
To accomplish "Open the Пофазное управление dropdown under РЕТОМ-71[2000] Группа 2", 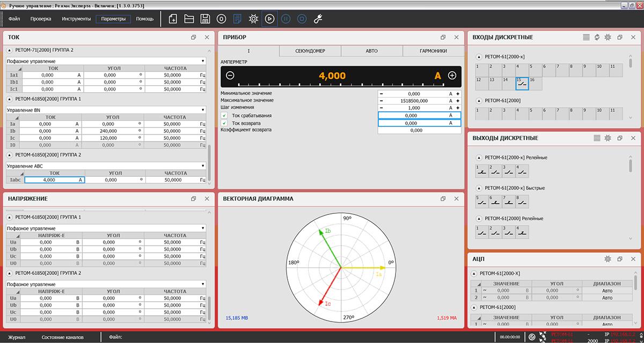I will (x=106, y=61).
